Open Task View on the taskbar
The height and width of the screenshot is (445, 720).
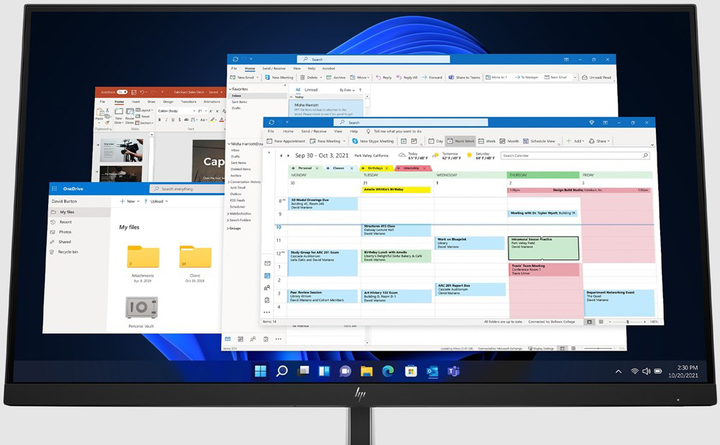pyautogui.click(x=303, y=371)
